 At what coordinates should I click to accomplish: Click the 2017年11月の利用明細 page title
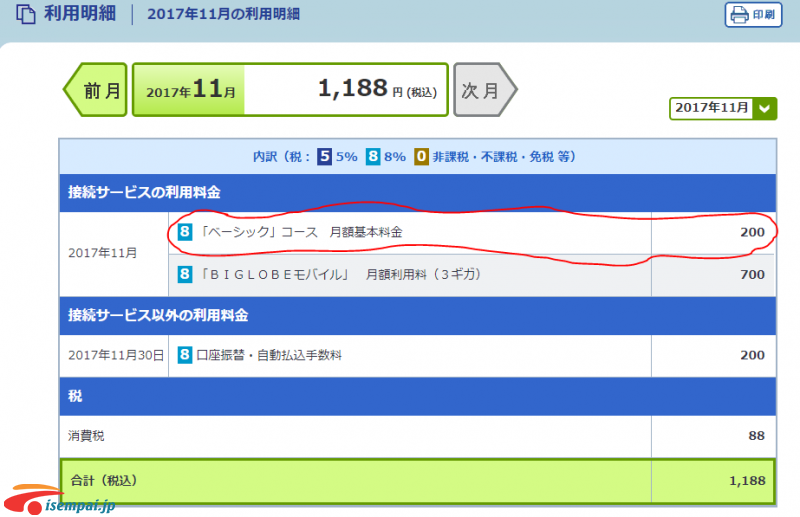click(223, 14)
